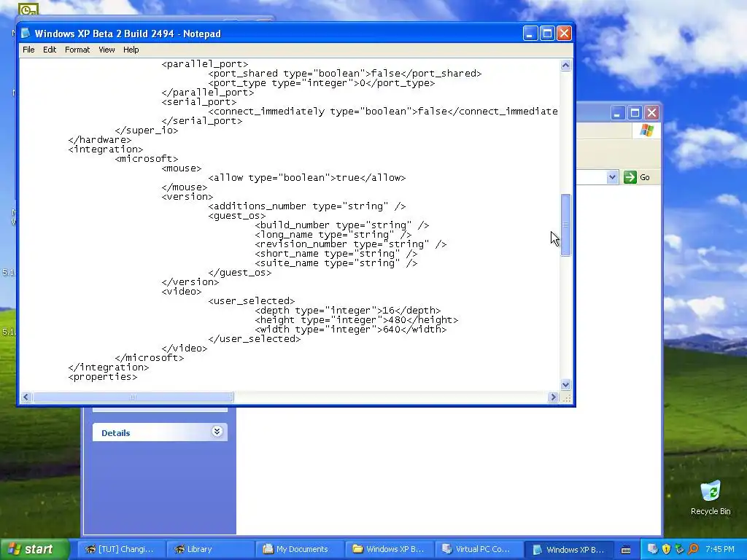Minimize the background Explorer window
The width and height of the screenshot is (747, 560).
tap(617, 113)
